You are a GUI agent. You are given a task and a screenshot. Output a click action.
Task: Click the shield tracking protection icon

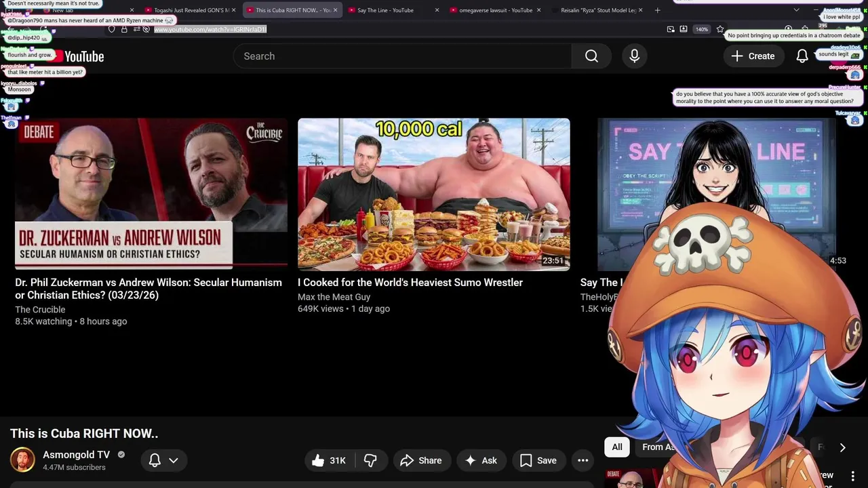coord(112,29)
